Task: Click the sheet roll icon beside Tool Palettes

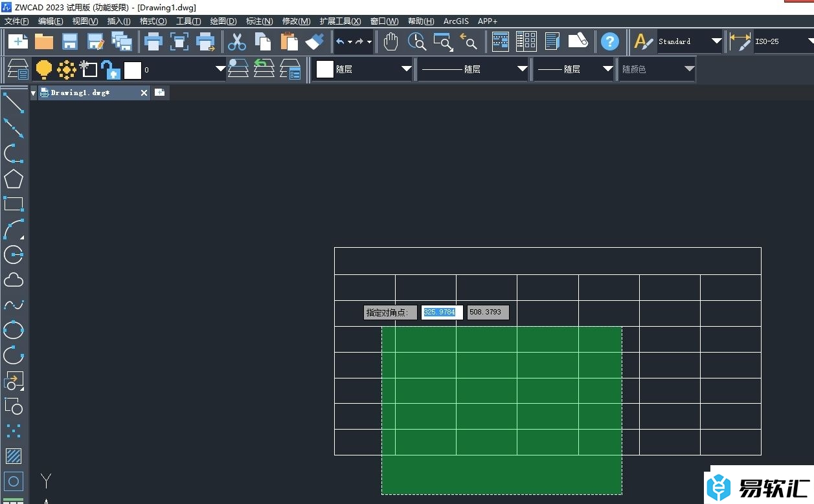Action: point(578,42)
